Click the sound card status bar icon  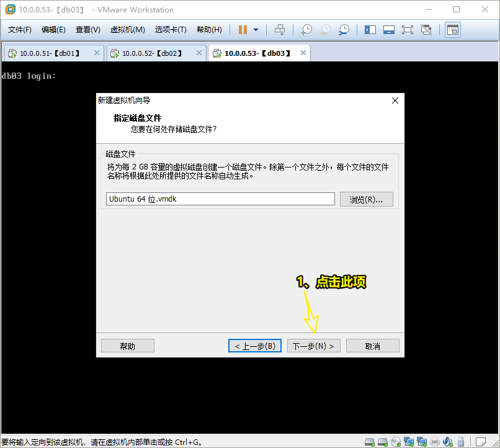tap(448, 442)
